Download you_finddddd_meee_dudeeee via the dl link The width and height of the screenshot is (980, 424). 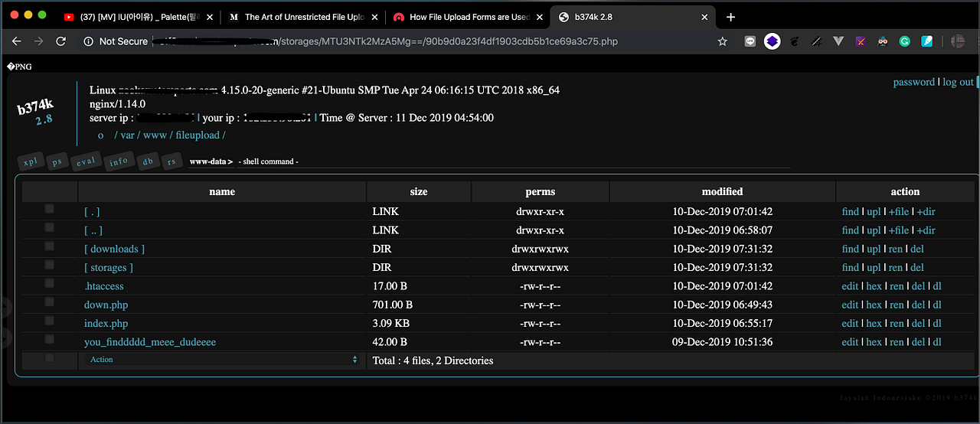click(x=937, y=342)
